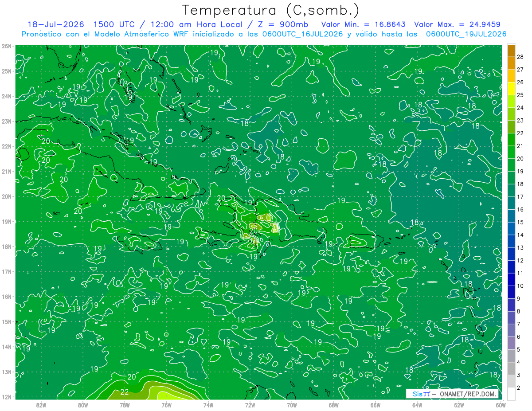Click the color bar label 27
The width and height of the screenshot is (532, 411).
click(x=520, y=70)
